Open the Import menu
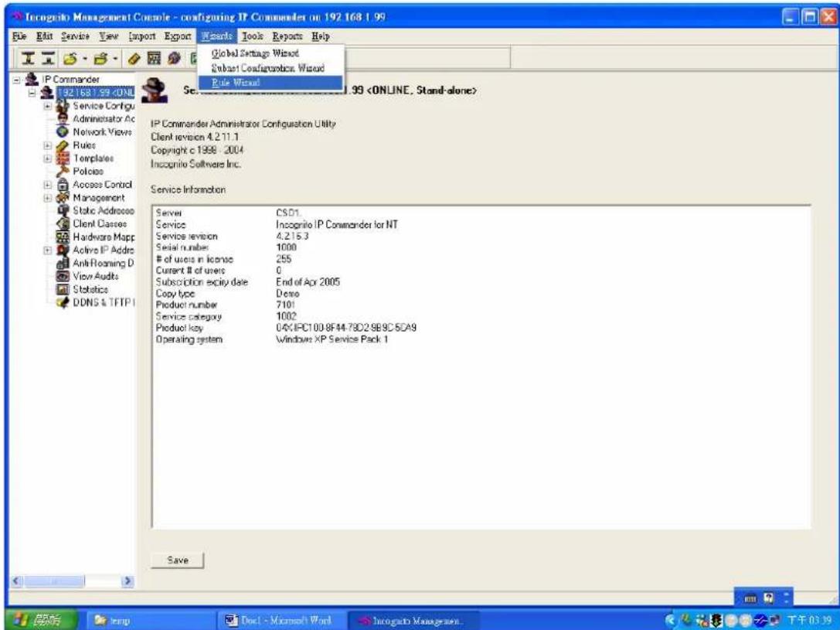The image size is (840, 630). point(142,36)
